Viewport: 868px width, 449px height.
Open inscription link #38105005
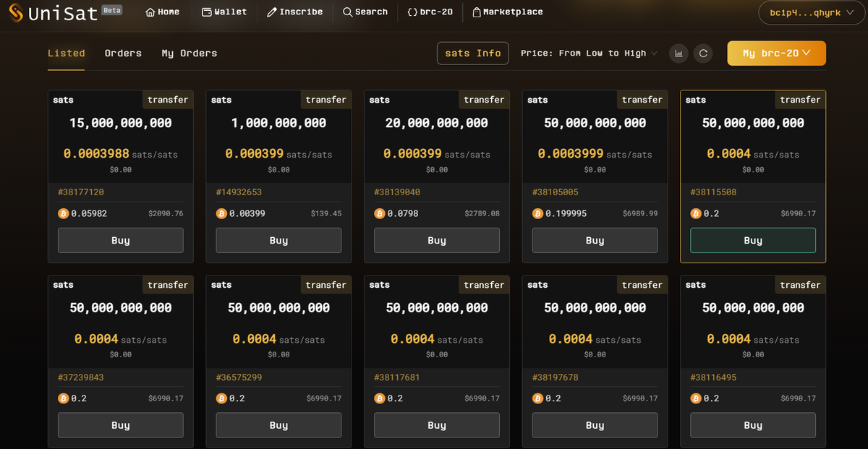point(556,192)
